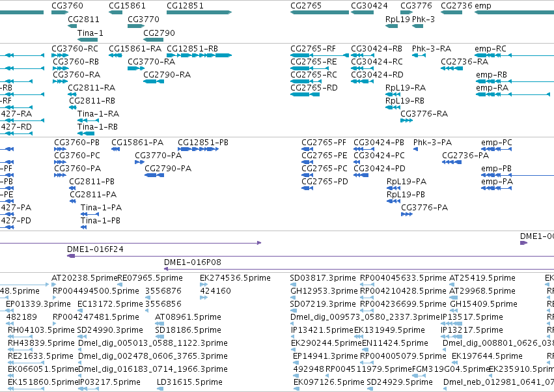Select the CG3770 gene feature

136,26
